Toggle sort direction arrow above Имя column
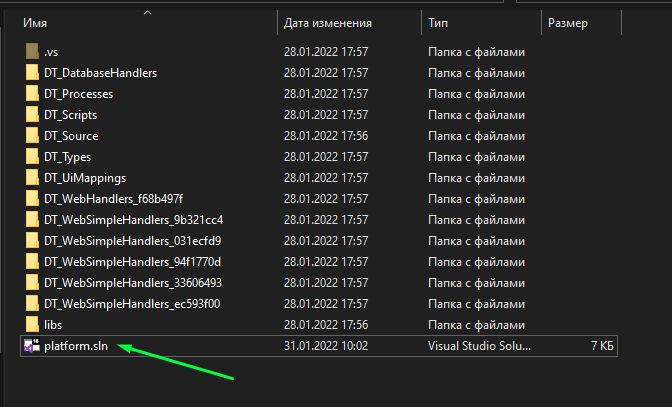Image resolution: width=672 pixels, height=407 pixels. coord(148,13)
